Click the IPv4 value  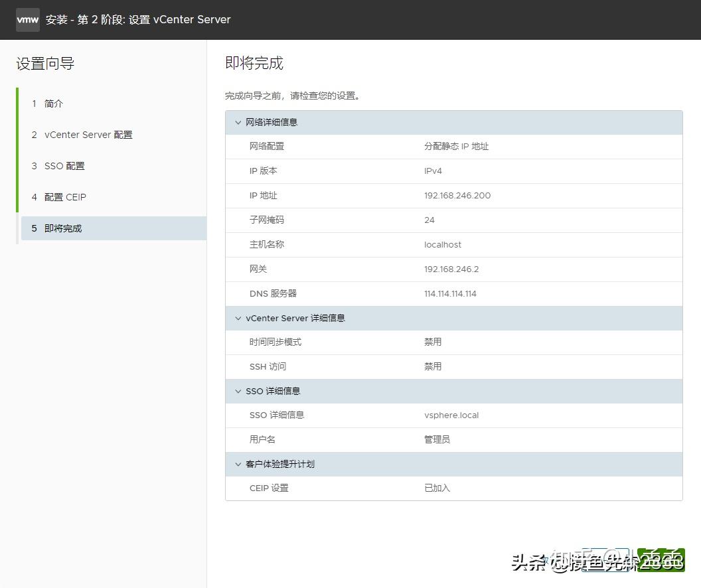pos(433,171)
